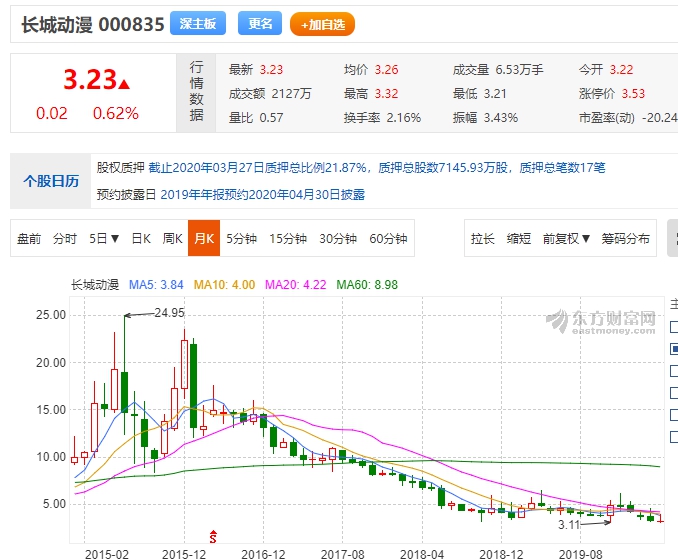Switch to the 日K daily chart tab
This screenshot has width=678, height=560.
coord(141,239)
